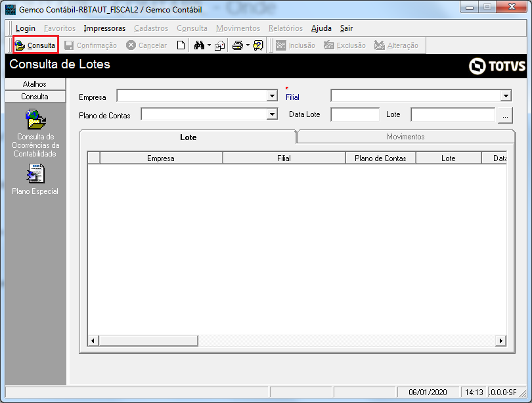
Task: Expand the Plano de Contas dropdown
Action: coord(272,114)
